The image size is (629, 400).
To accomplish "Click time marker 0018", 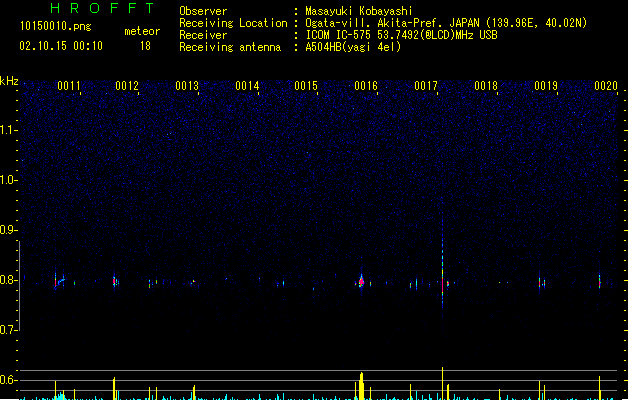I will [486, 86].
